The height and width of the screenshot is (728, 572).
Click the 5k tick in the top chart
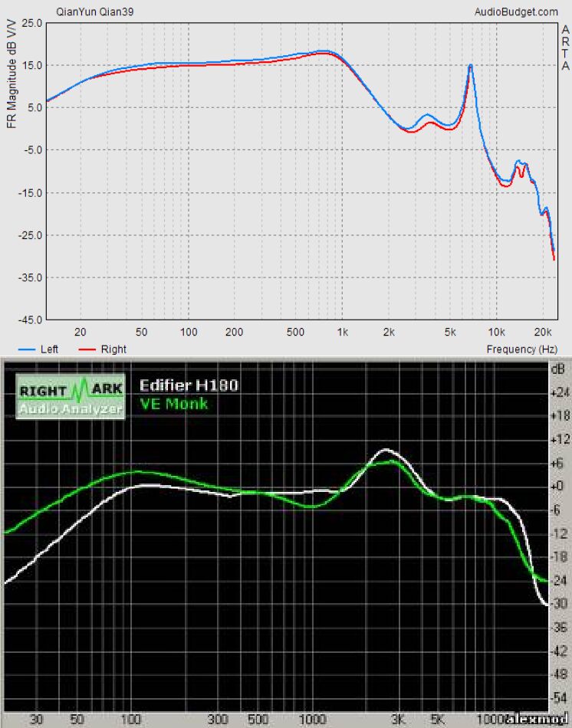click(x=450, y=332)
